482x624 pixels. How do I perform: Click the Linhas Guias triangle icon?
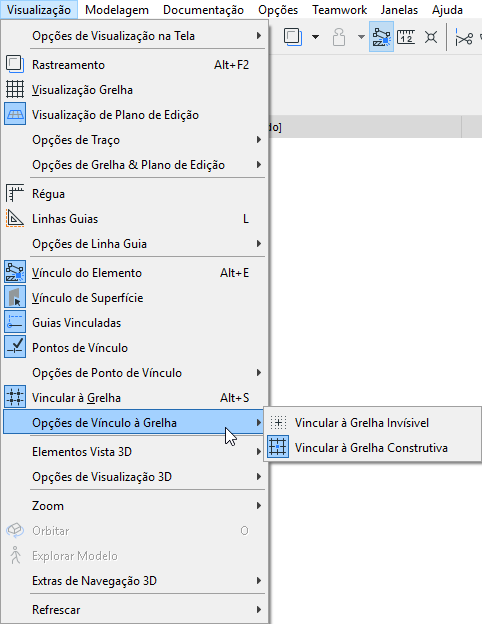click(15, 219)
